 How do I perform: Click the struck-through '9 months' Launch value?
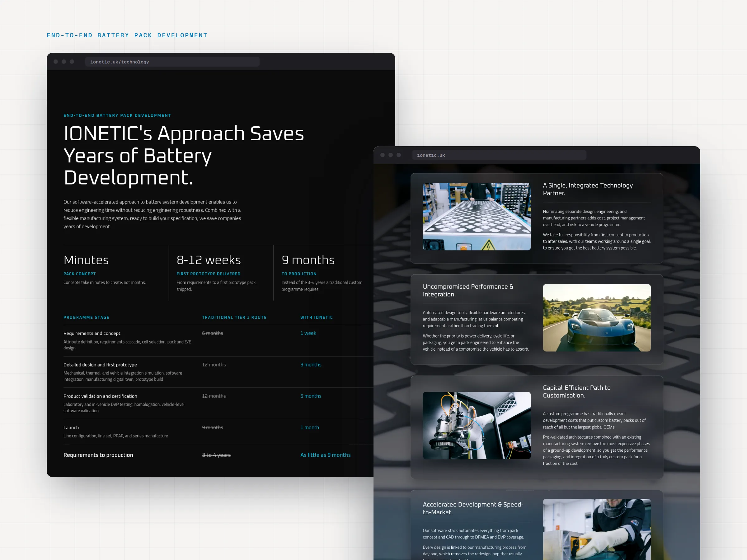click(212, 427)
